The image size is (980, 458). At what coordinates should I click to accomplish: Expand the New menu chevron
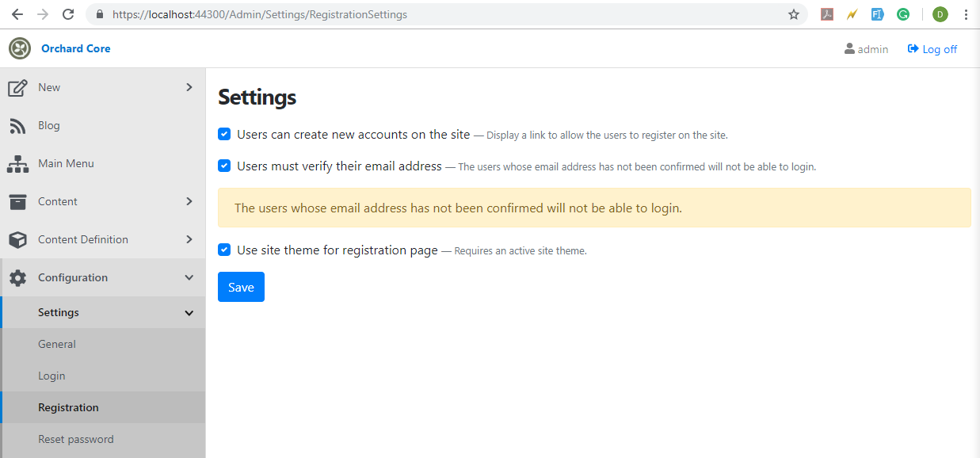point(189,87)
